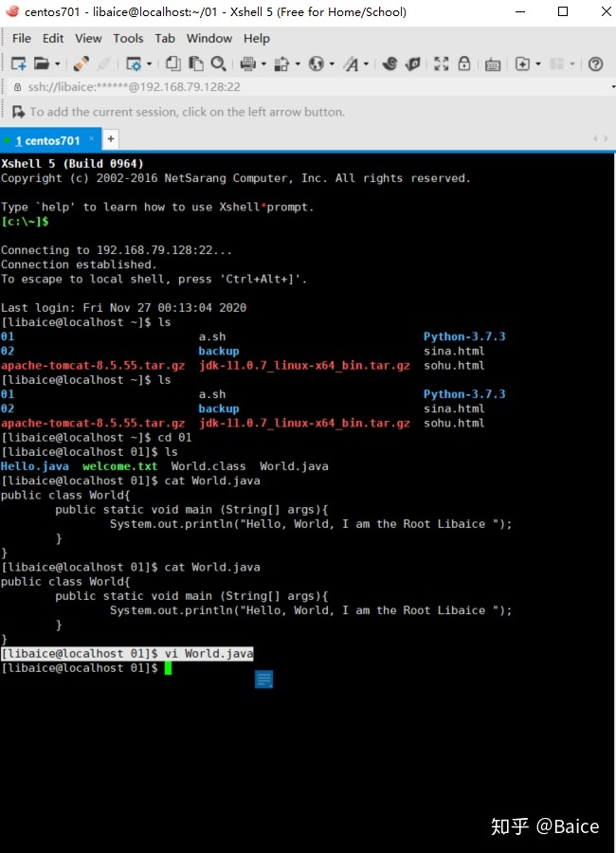Click the Lock screen padlock icon

click(464, 64)
